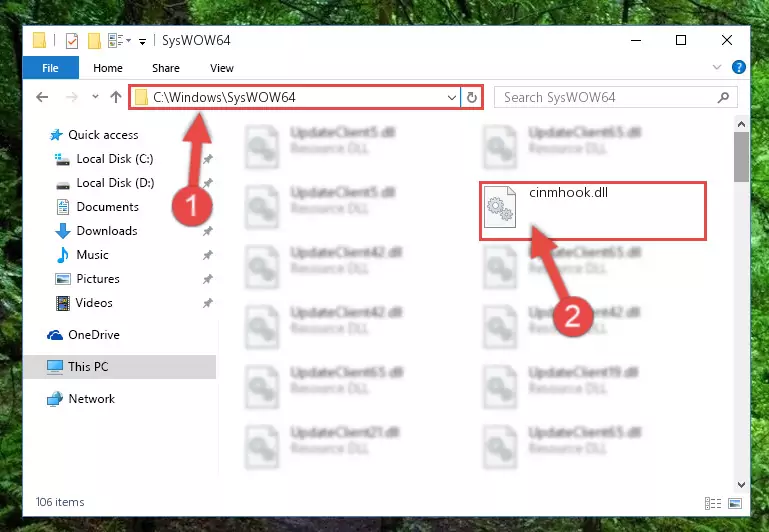The image size is (769, 532).
Task: Click the Search SysWOW64 field
Action: coord(615,97)
